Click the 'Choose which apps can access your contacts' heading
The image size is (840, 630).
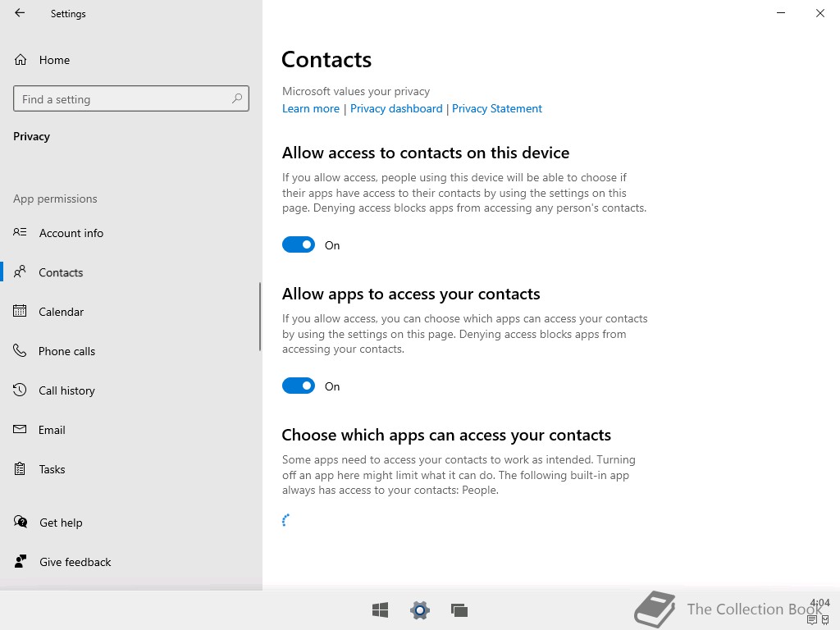coord(446,435)
